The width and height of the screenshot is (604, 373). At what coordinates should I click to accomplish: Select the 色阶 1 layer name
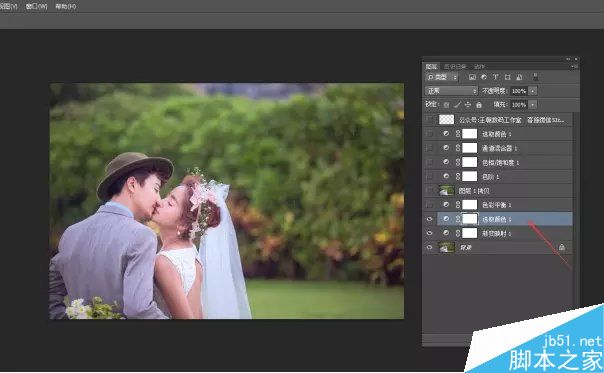(x=490, y=176)
